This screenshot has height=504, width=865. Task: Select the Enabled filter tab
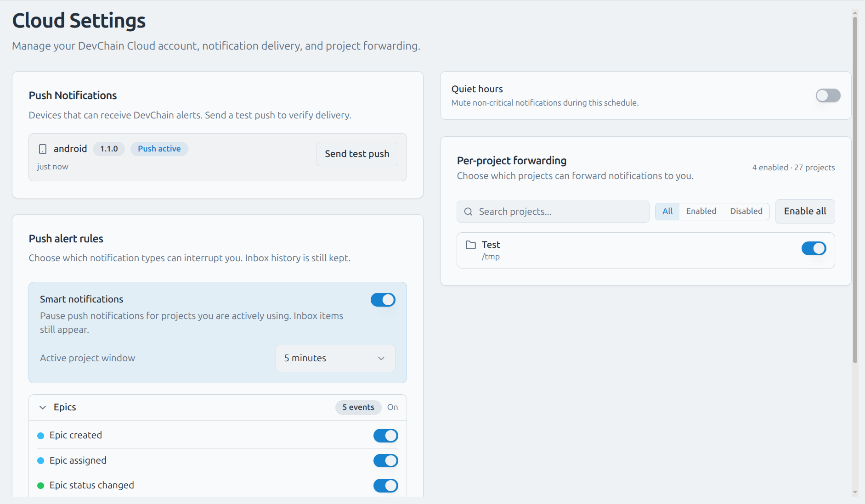click(701, 211)
